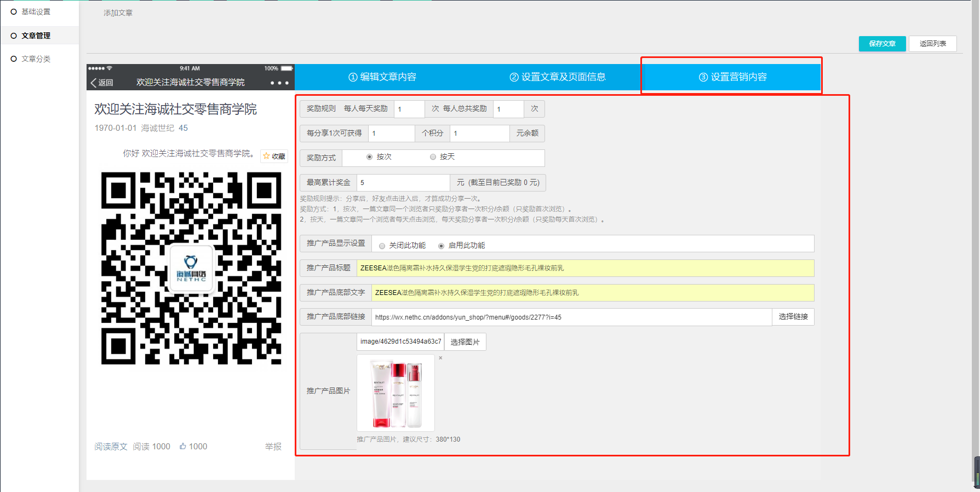The height and width of the screenshot is (492, 980).
Task: Focus the 元余额 amount input field
Action: pos(479,134)
